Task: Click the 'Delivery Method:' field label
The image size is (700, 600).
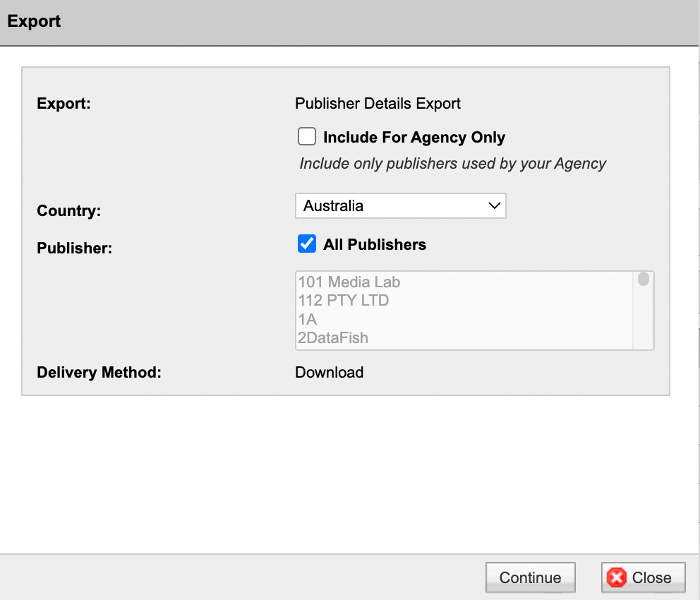Action: (x=99, y=372)
